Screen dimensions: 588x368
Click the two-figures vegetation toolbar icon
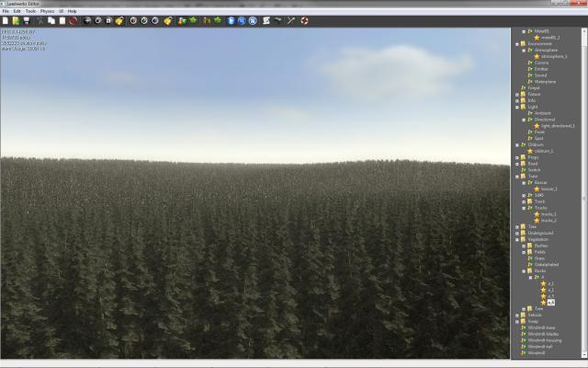[x=207, y=20]
